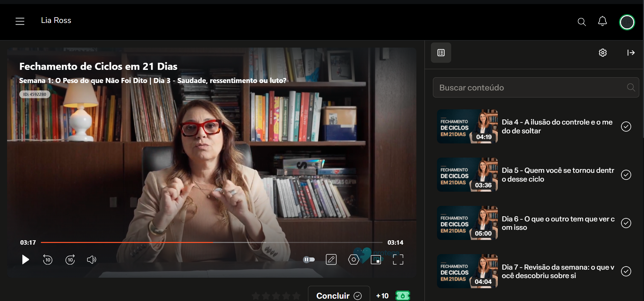Image resolution: width=644 pixels, height=301 pixels.
Task: Open video player settings hexagon icon
Action: (x=354, y=259)
